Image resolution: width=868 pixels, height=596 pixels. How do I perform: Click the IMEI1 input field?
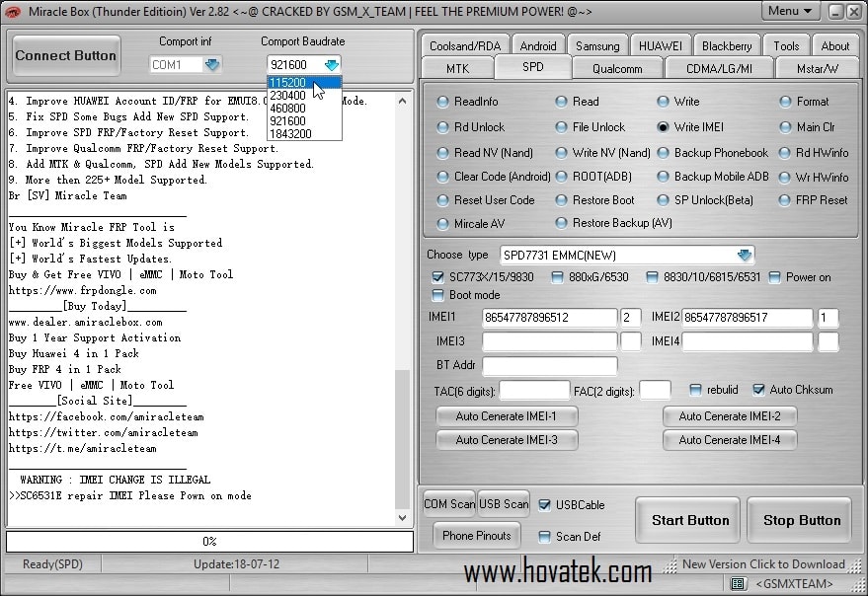pos(550,318)
